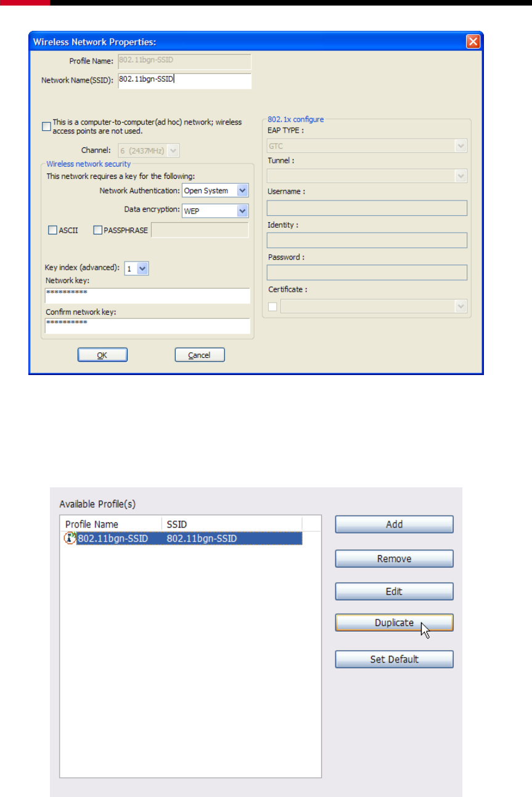Click the profile icon beside 802.11bgn-SSID
532x797 pixels.
coord(70,539)
